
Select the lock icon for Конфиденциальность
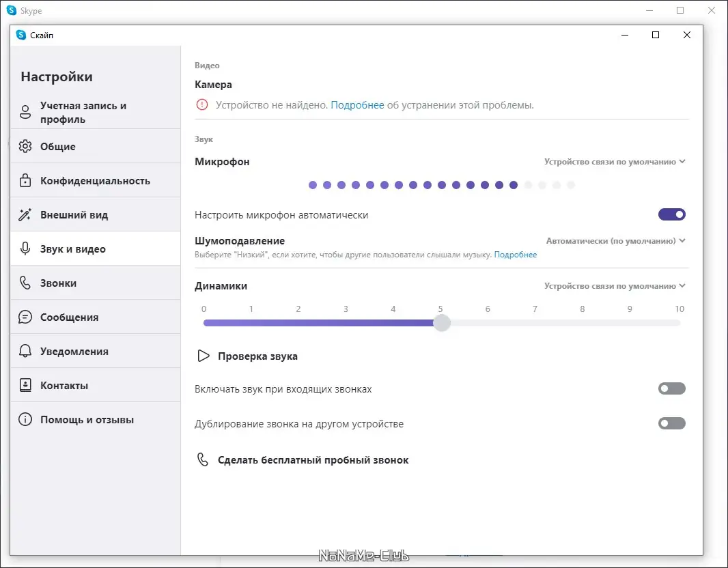[x=25, y=180]
